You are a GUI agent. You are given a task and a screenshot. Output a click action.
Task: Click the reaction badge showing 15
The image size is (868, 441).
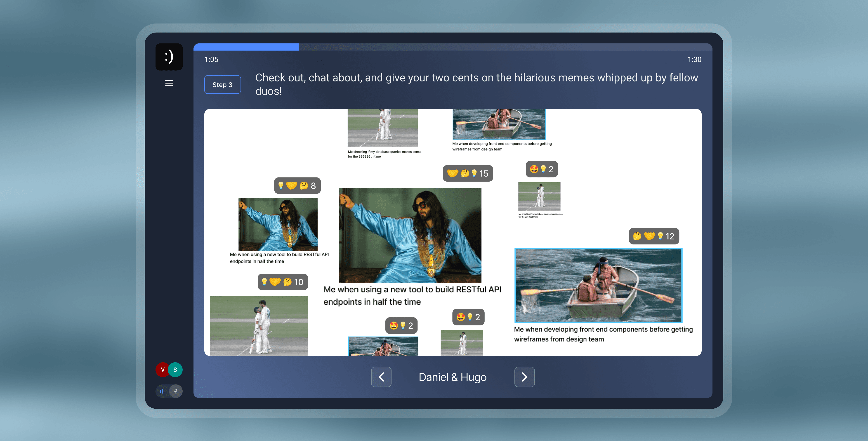(468, 173)
